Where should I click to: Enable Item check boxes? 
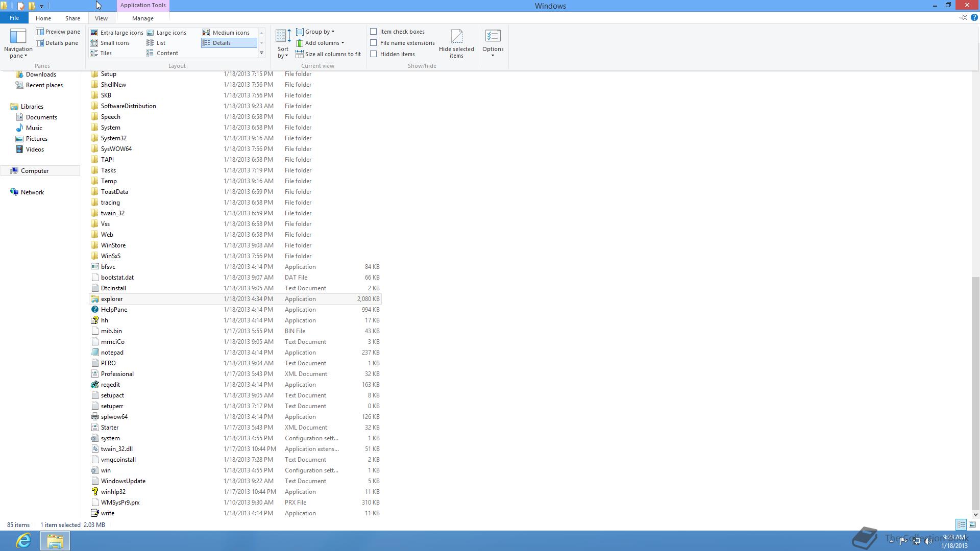(x=374, y=32)
